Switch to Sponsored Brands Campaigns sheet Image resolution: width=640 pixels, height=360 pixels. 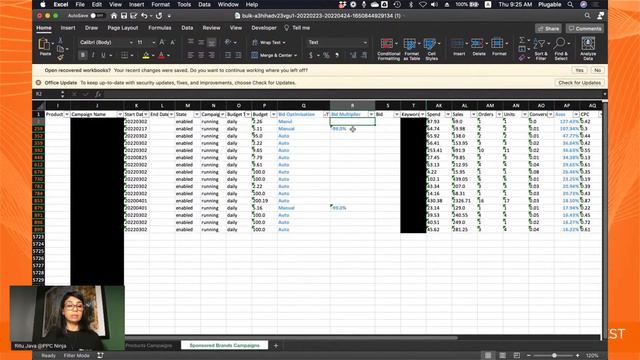click(224, 345)
